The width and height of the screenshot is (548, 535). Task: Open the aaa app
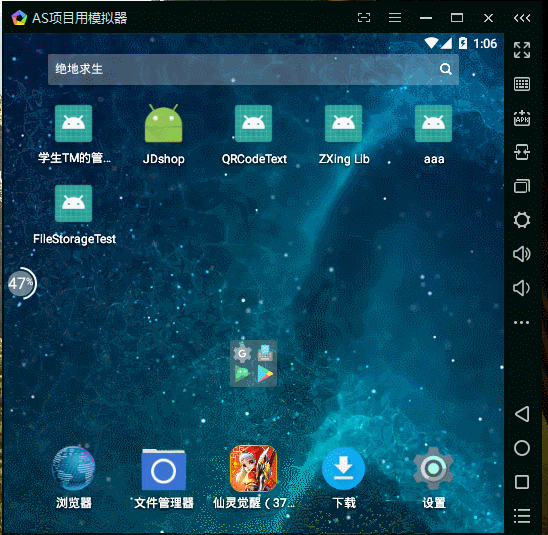coord(433,123)
